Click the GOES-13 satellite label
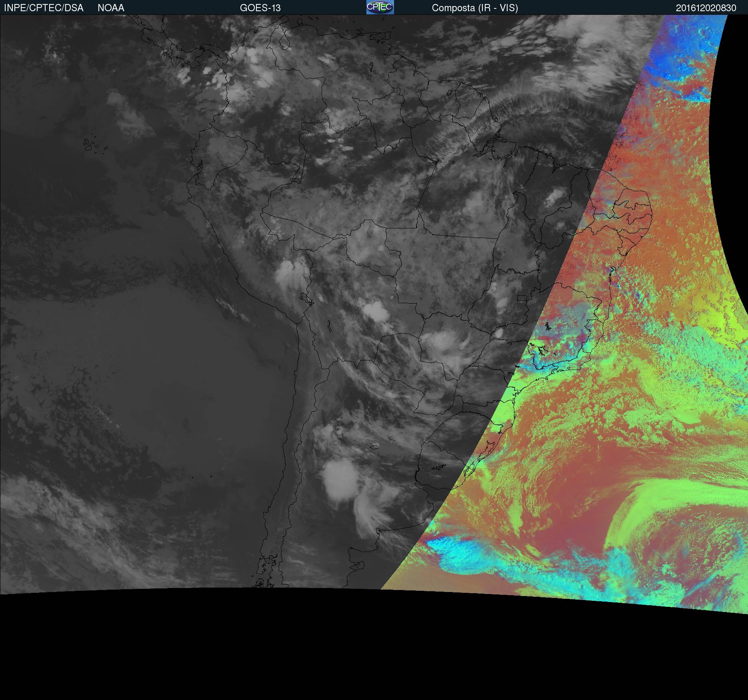 pos(260,8)
